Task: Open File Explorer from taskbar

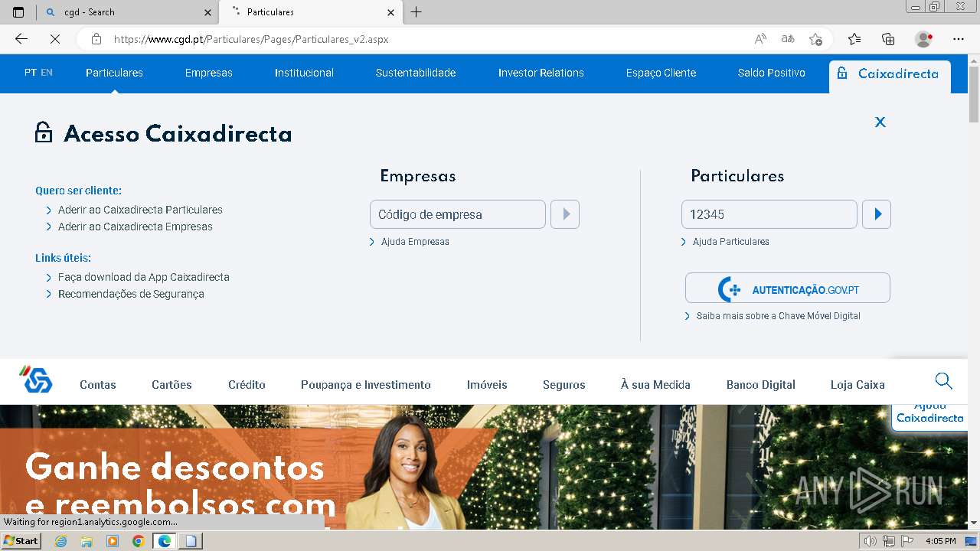Action: click(x=87, y=541)
